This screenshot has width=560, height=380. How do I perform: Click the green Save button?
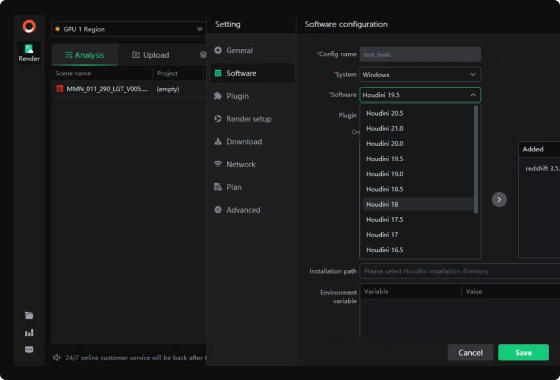[x=523, y=352]
